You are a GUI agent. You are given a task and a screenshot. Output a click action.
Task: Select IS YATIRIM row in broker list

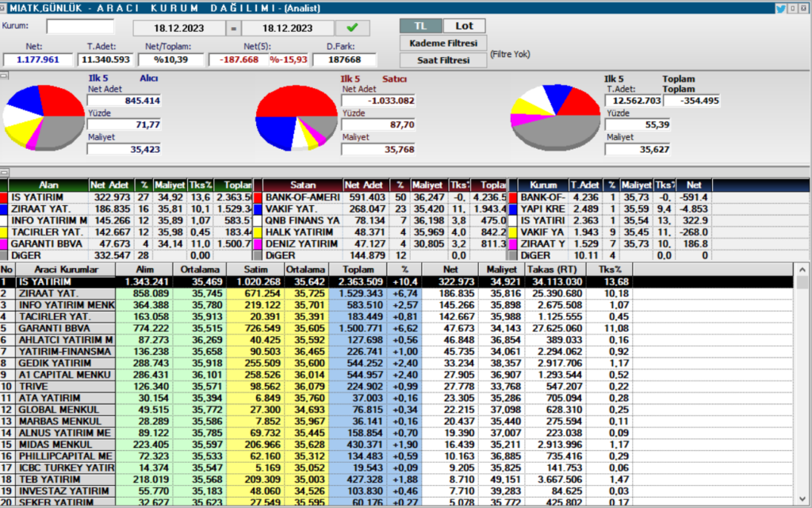point(396,282)
